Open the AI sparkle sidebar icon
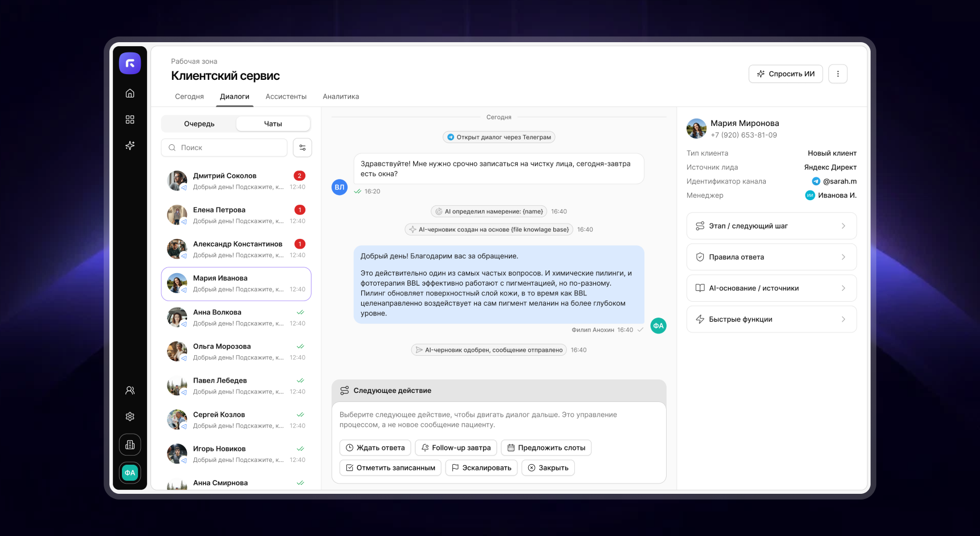 pos(130,145)
